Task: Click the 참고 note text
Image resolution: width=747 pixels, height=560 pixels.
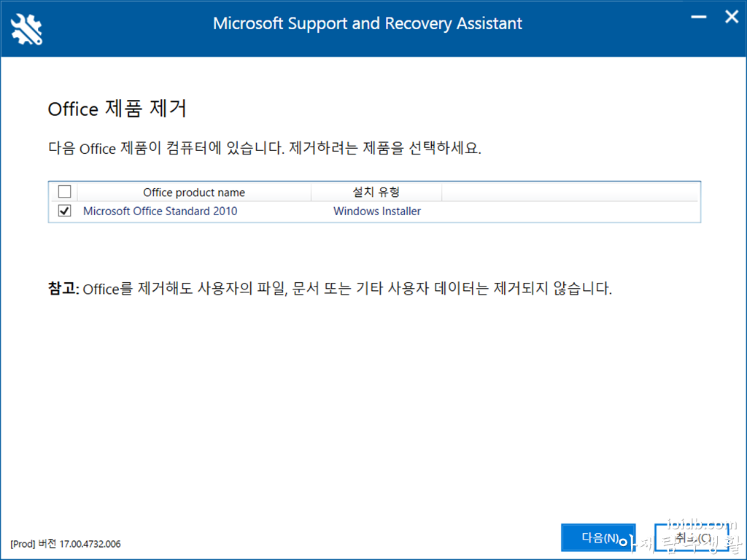Action: click(330, 289)
